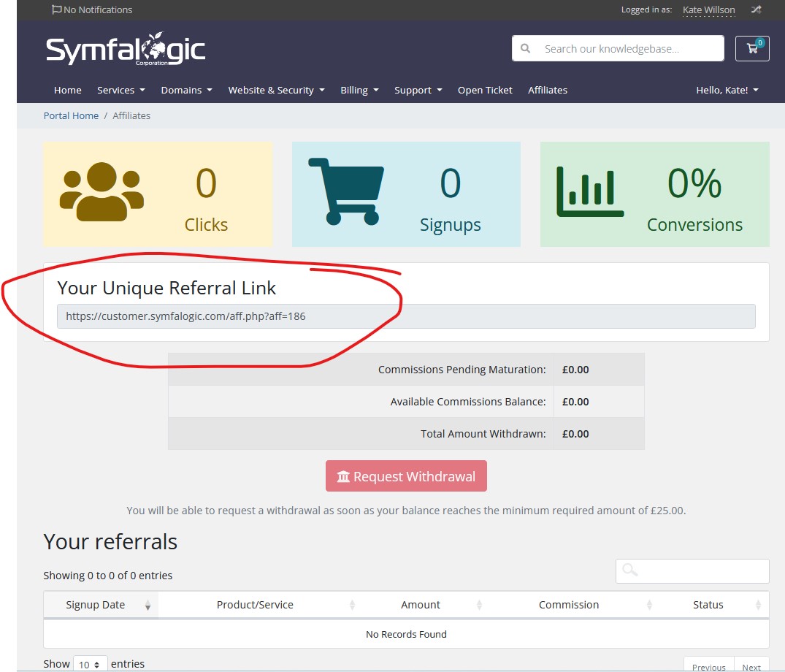Click the Clicks people group icon

click(102, 193)
